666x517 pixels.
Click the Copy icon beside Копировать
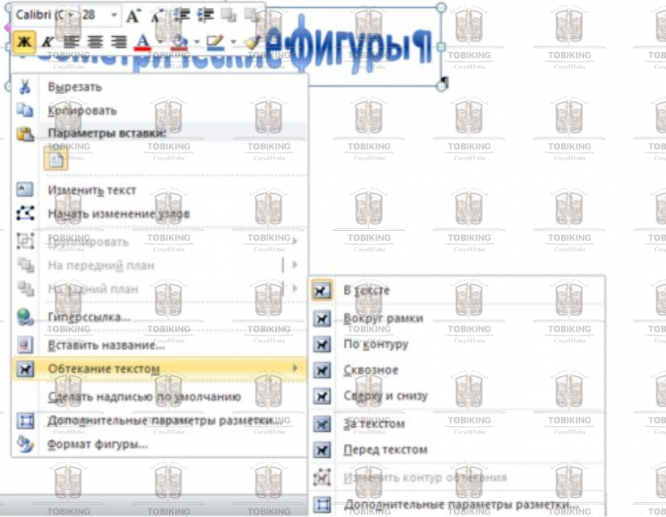pos(25,110)
